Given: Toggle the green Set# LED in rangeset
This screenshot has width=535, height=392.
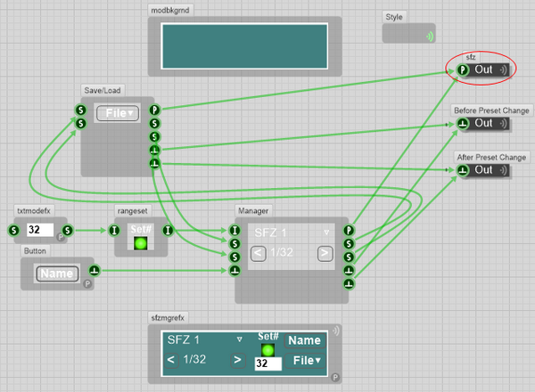Looking at the screenshot, I should click(139, 244).
